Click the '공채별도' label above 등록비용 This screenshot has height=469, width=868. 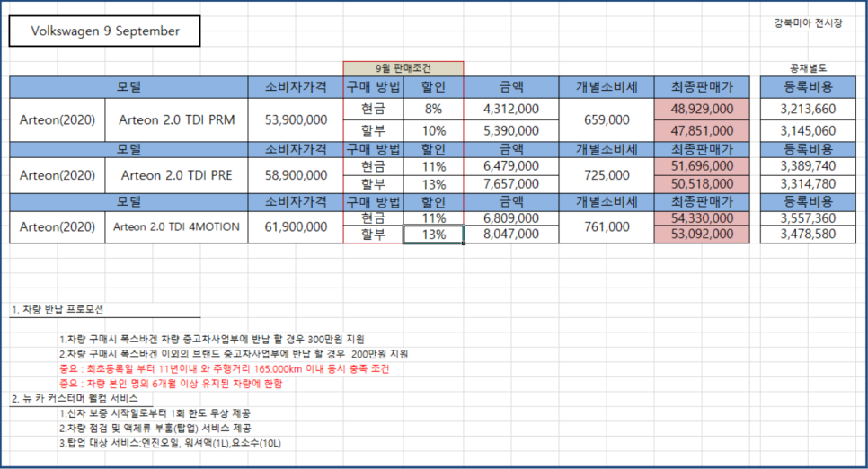click(x=808, y=68)
